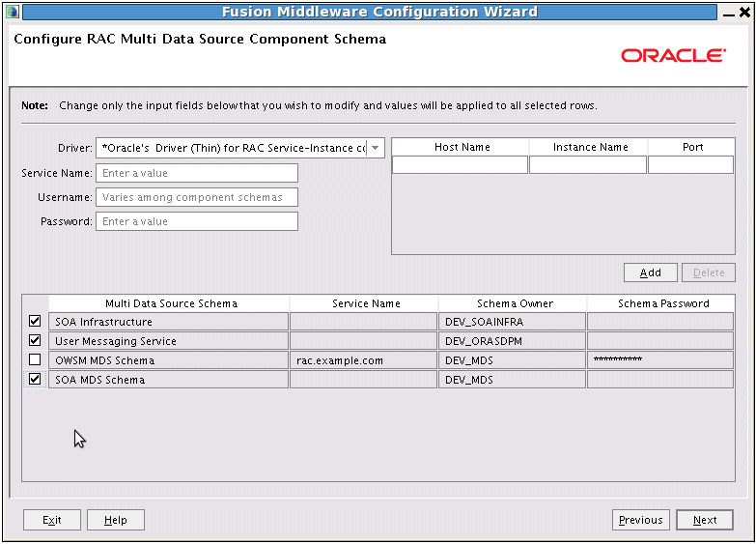
Task: Open the Help button
Action: click(x=116, y=520)
